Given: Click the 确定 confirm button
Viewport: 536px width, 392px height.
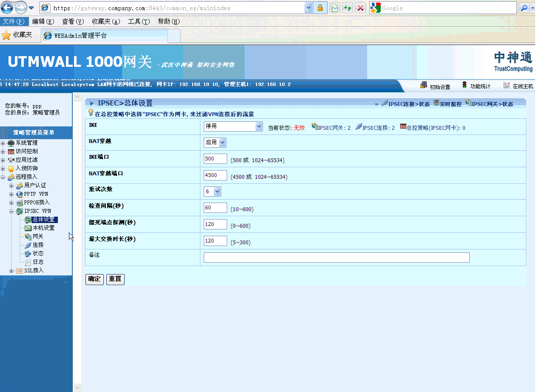Looking at the screenshot, I should tap(94, 279).
